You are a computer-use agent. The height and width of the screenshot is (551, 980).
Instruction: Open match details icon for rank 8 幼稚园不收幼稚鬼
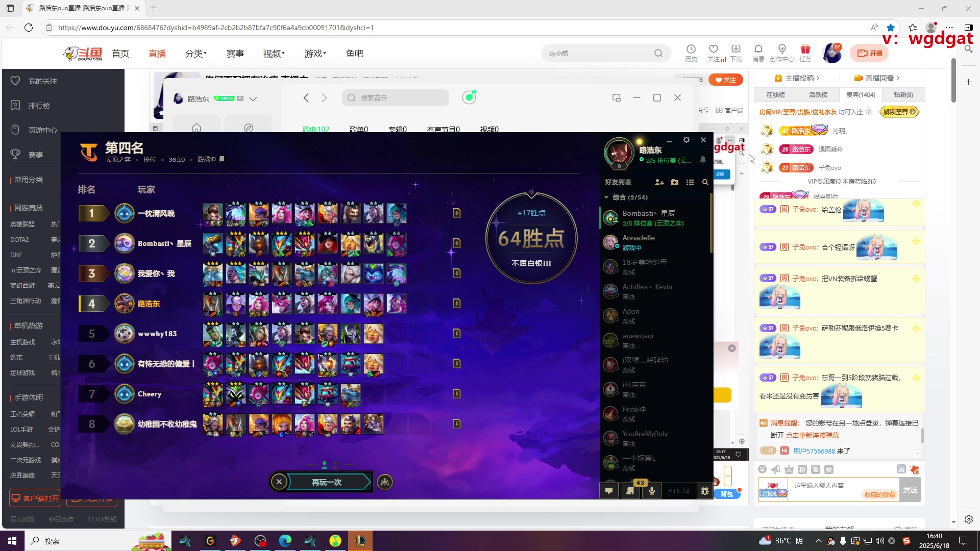point(457,424)
